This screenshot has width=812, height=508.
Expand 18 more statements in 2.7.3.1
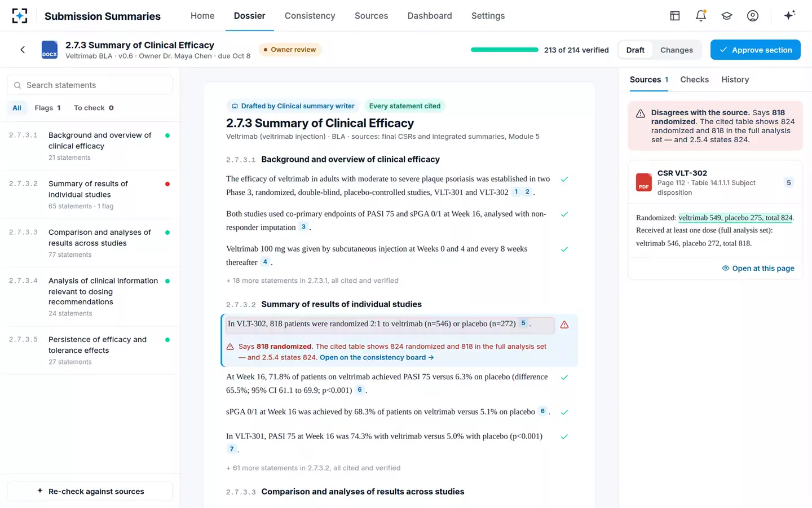312,281
